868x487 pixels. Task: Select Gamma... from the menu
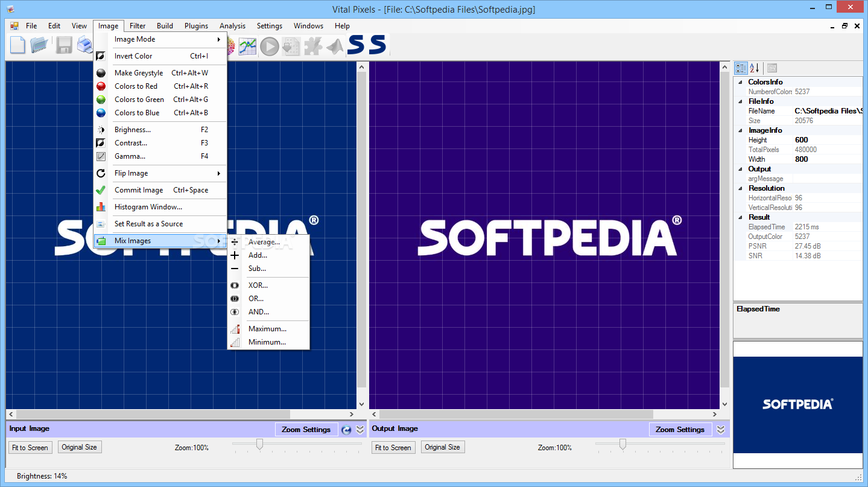tap(160, 156)
